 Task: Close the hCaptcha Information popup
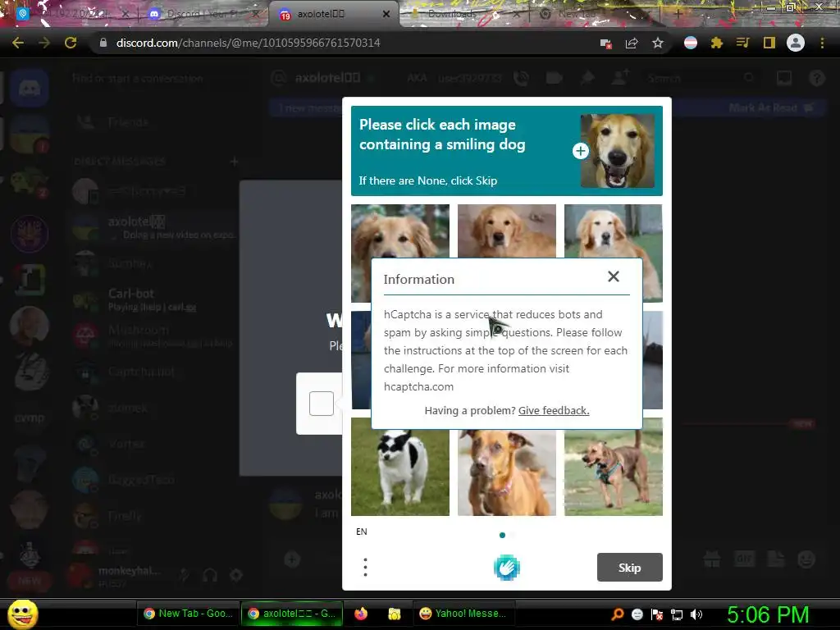(x=614, y=276)
